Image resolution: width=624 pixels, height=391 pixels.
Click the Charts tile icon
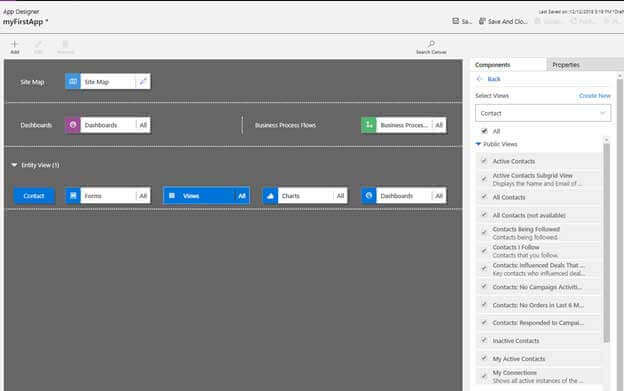[x=270, y=196]
